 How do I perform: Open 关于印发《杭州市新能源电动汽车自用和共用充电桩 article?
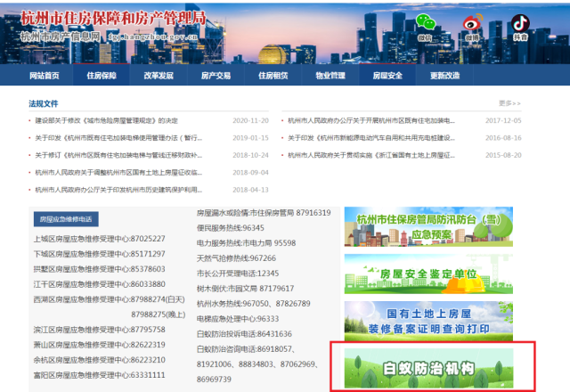[x=371, y=138]
